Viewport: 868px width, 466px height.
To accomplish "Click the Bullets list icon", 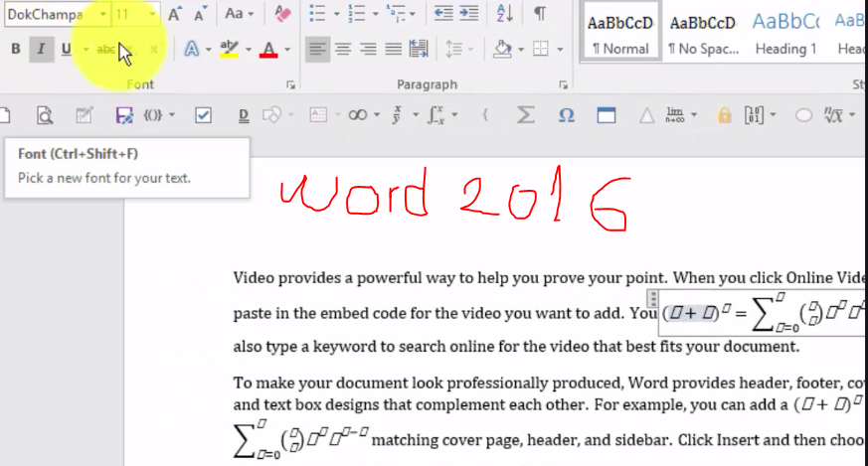I will coord(317,14).
